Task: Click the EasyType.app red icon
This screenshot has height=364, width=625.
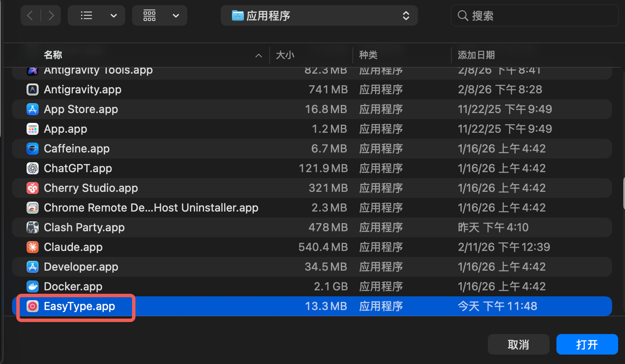Action: tap(33, 306)
